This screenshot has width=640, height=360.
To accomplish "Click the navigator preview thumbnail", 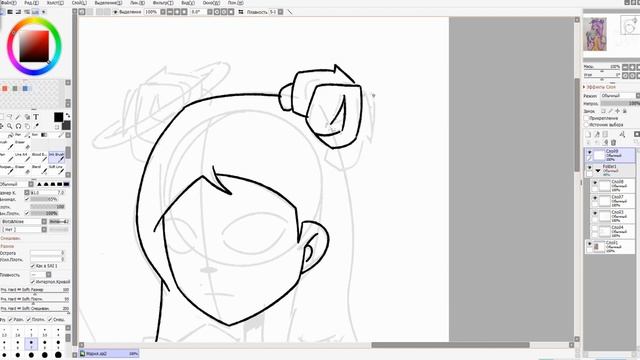I will 595,34.
